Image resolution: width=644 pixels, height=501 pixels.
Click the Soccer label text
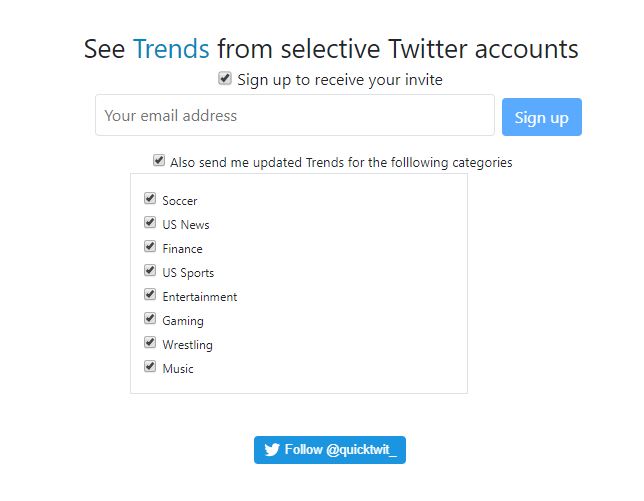tap(180, 201)
